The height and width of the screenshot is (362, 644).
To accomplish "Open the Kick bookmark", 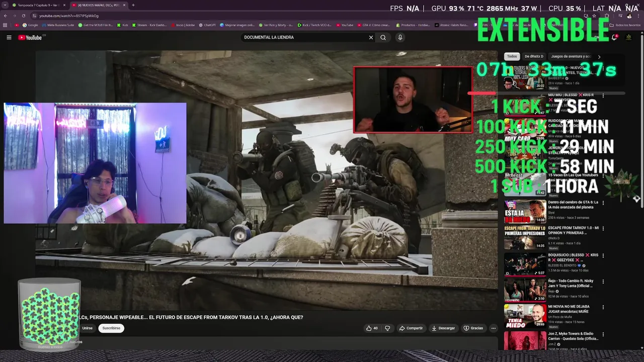I will pyautogui.click(x=123, y=25).
